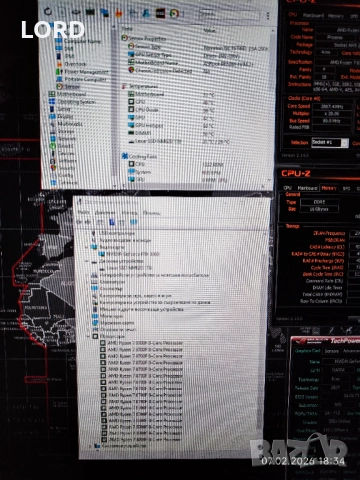
Task: Collapse the Процесори node in Device Manager
Action: (88, 336)
